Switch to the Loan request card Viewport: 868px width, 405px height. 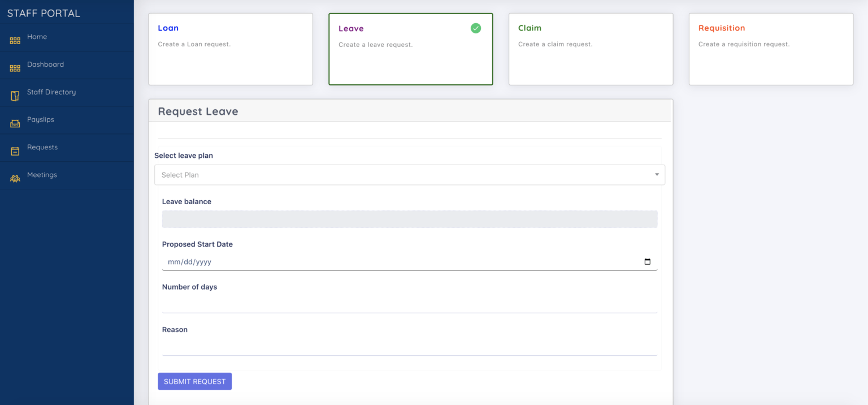click(231, 49)
